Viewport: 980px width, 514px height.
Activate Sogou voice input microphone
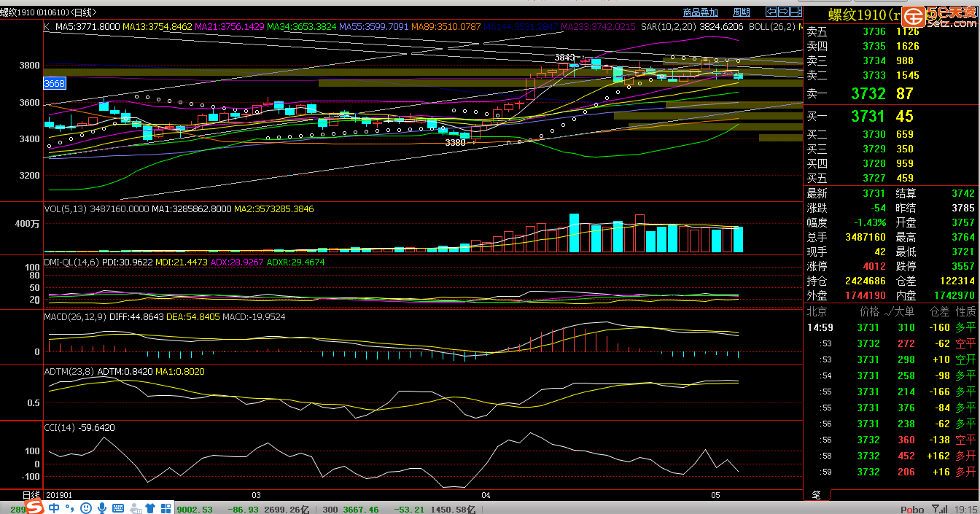pyautogui.click(x=102, y=507)
